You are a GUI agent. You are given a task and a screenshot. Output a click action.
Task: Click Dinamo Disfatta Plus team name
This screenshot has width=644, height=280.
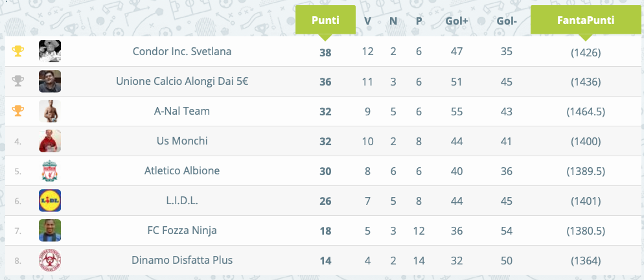click(x=182, y=261)
